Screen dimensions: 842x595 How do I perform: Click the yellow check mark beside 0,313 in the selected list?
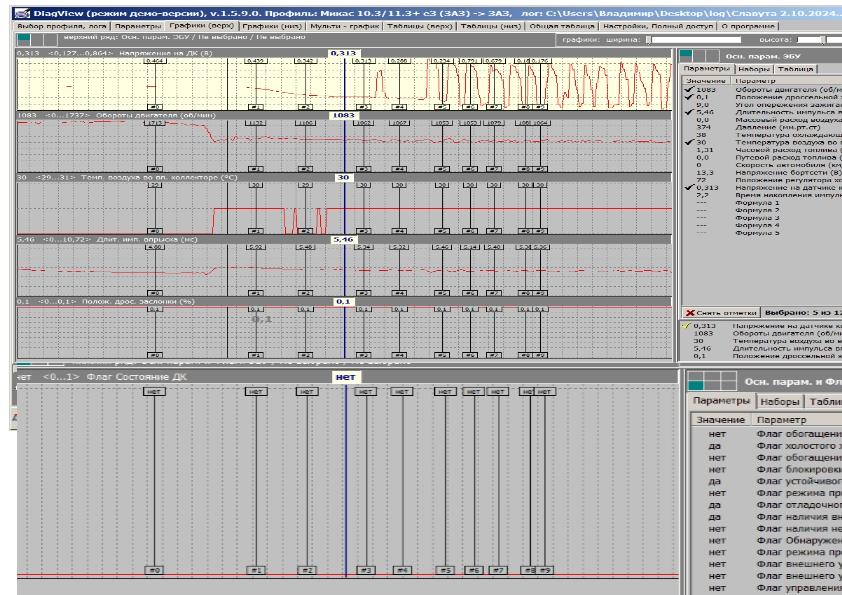(x=686, y=325)
